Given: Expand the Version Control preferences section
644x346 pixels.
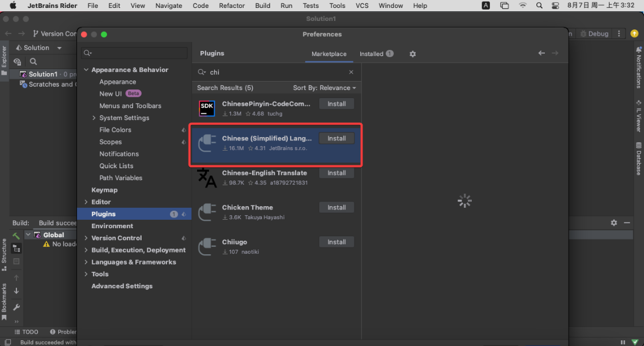Looking at the screenshot, I should click(86, 238).
